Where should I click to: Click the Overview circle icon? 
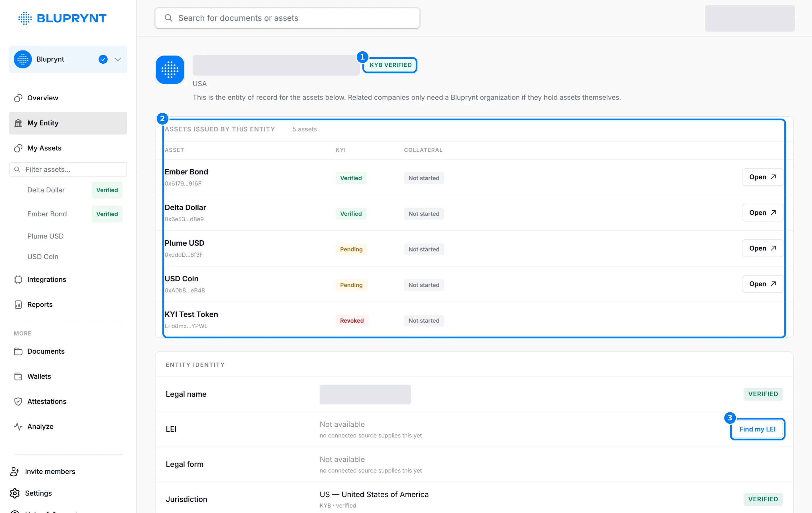coord(18,98)
